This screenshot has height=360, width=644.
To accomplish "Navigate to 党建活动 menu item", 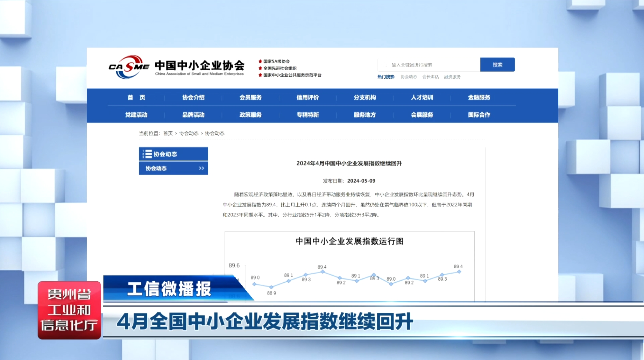I will tap(136, 115).
